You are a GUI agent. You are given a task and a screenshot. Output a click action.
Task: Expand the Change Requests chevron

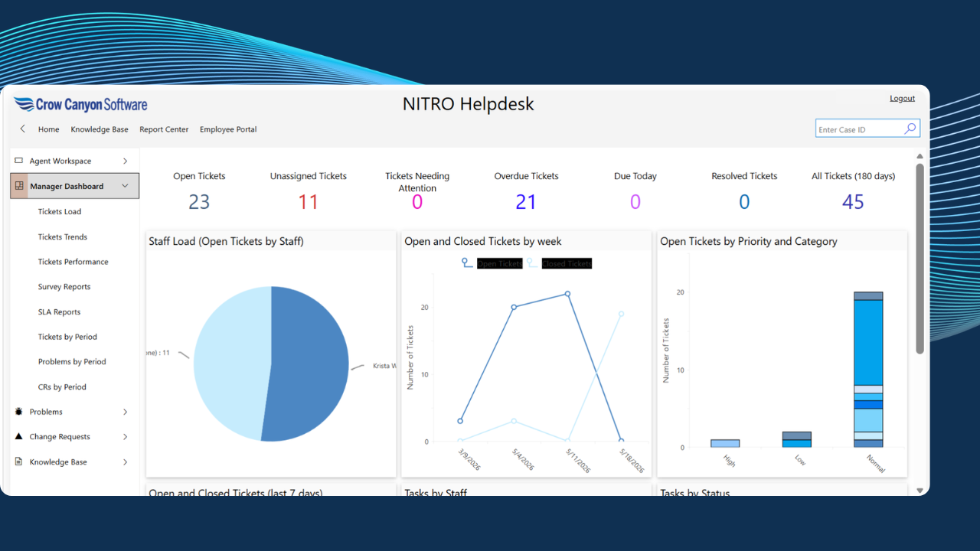(x=126, y=437)
